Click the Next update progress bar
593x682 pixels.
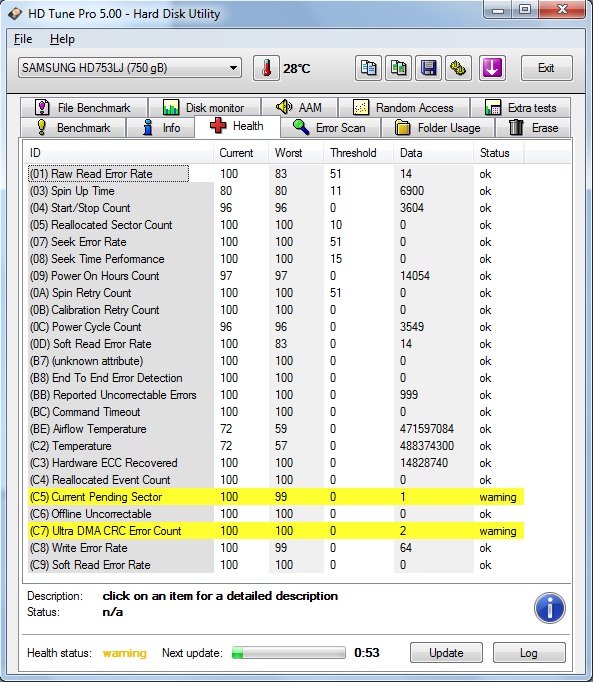(x=289, y=652)
